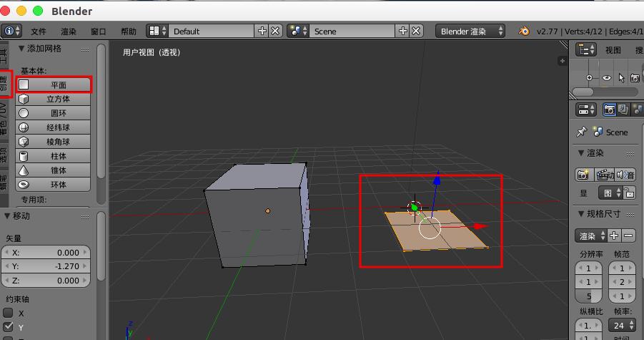Screen dimensions: 644x340
Task: Collapse the 规格尺寸 panel
Action: pyautogui.click(x=581, y=214)
